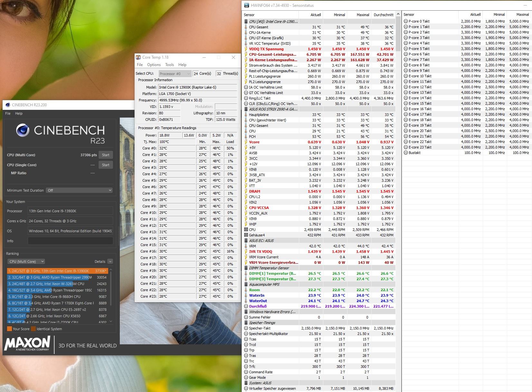Click the Core Temp title bar icon
Viewport: 532px width, 392px height.
[138, 57]
